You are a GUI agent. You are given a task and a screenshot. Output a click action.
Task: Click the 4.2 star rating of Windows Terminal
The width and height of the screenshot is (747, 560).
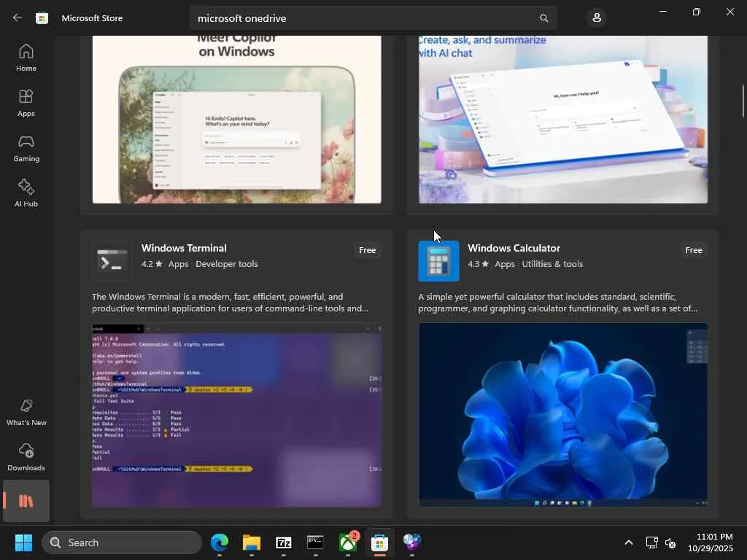(x=152, y=264)
